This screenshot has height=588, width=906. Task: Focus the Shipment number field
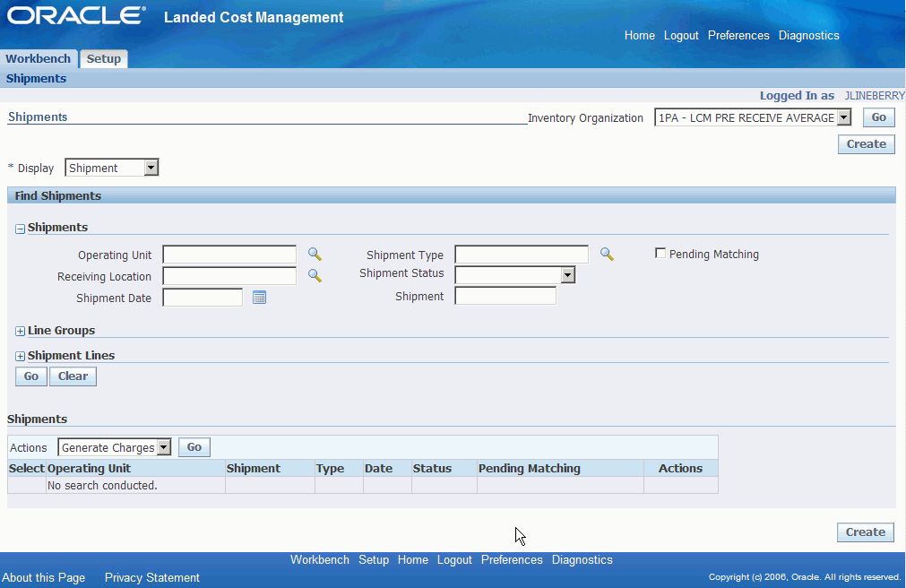[505, 296]
